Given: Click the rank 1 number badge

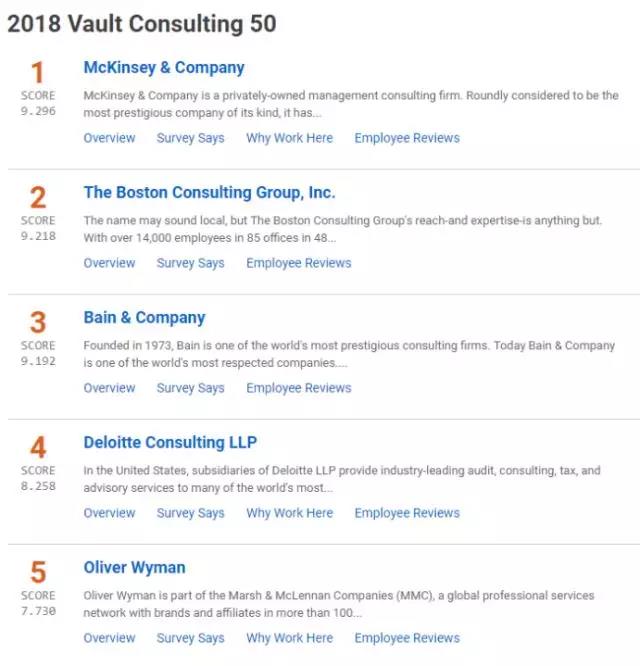Looking at the screenshot, I should [38, 72].
